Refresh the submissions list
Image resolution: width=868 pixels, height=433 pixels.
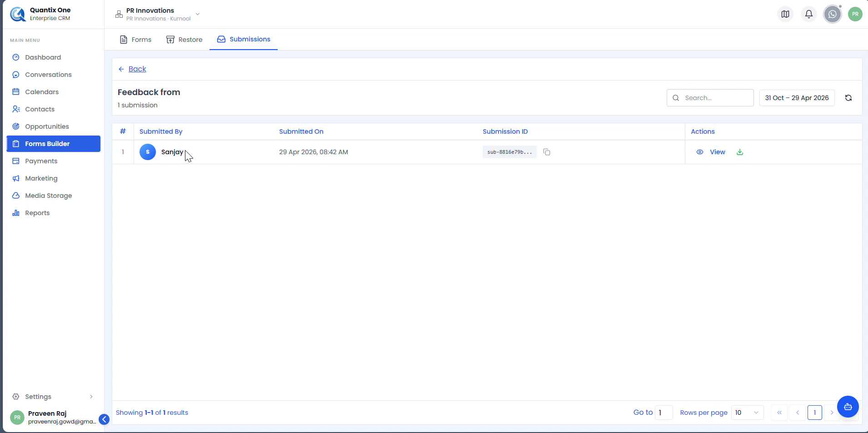pyautogui.click(x=848, y=98)
